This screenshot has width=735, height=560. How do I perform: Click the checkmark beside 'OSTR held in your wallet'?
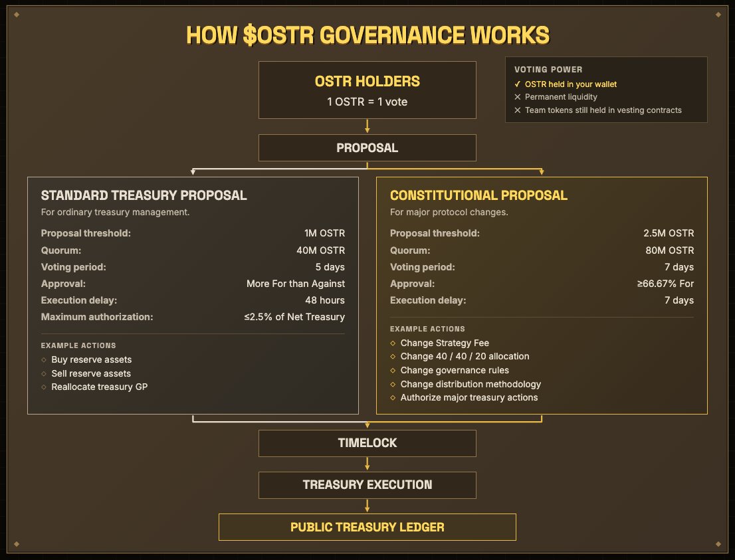click(518, 84)
